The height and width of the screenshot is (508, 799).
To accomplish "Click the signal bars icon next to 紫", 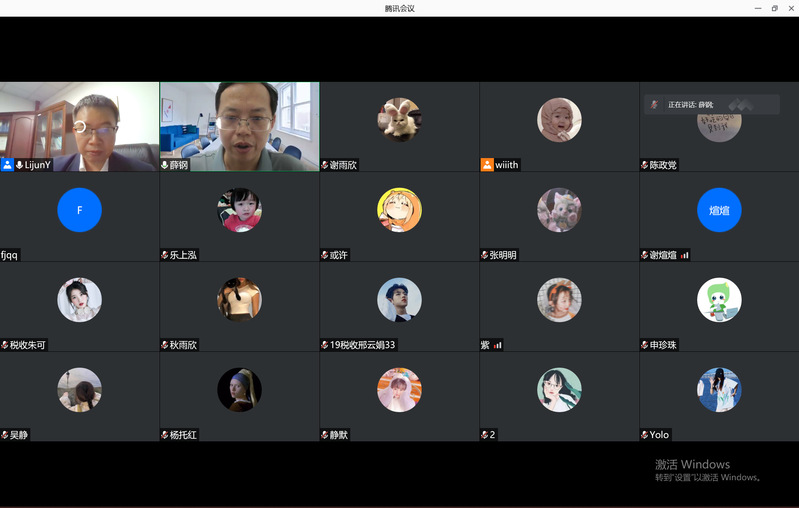I will pos(497,345).
